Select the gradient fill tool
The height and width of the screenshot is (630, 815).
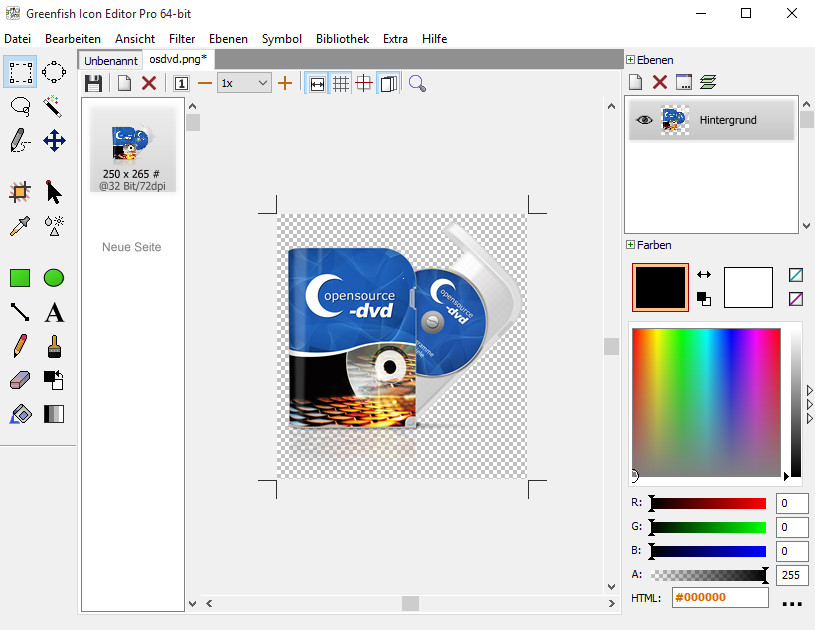(54, 413)
